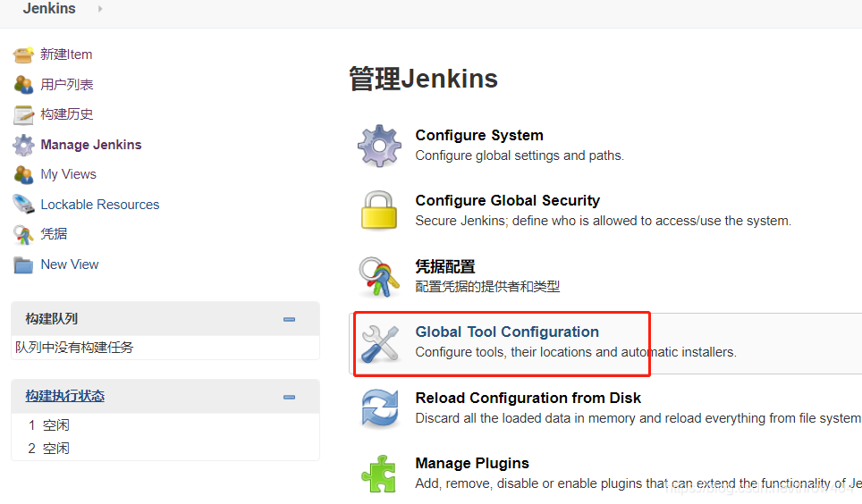
Task: Open the 凭据 sidebar link
Action: (x=54, y=234)
